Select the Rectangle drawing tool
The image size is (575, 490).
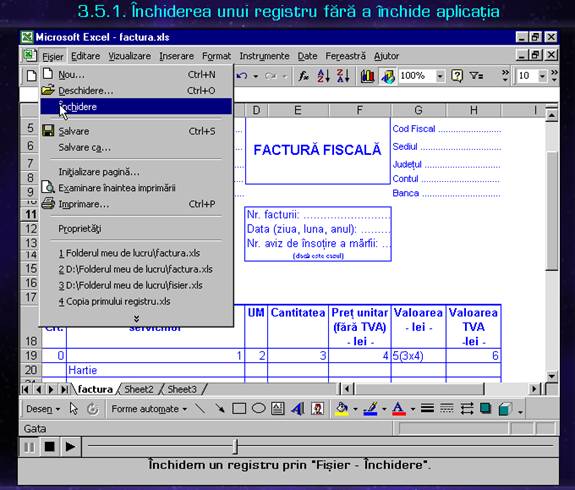(x=239, y=408)
